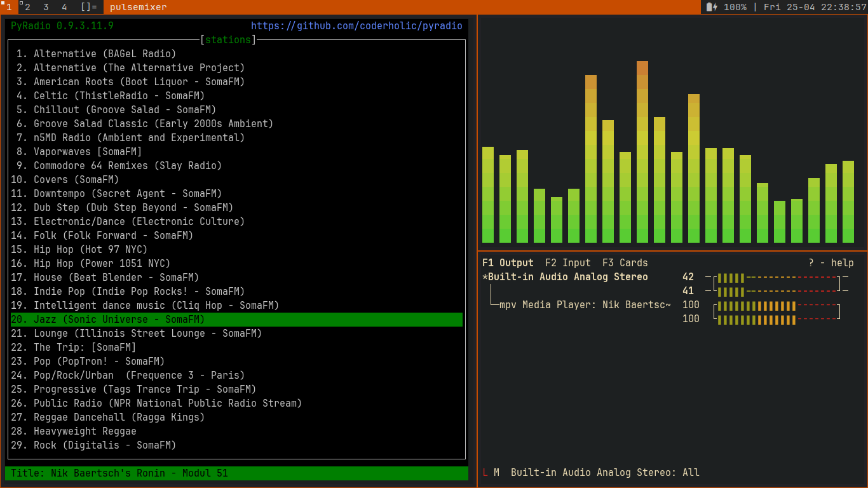Click the 41 volume value

click(688, 291)
